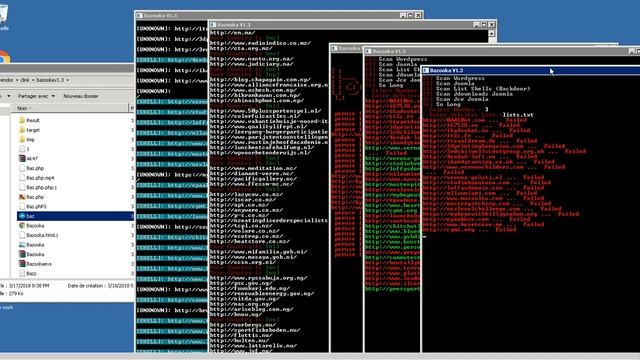Screen dimensions: 640x360
Task: Click lists.txt text in front console
Action: point(518,115)
